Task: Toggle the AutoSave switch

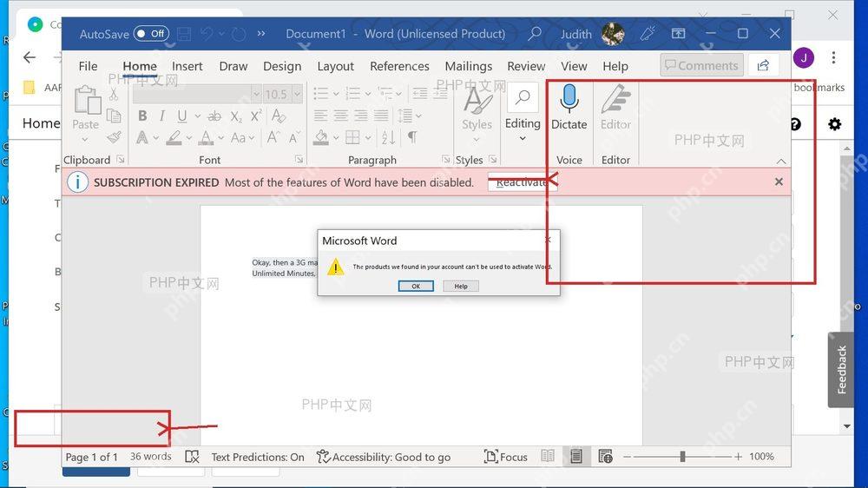Action: tap(151, 34)
